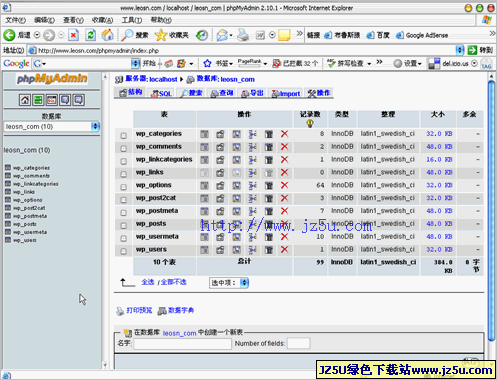Insert icon for wp_options row
The width and height of the screenshot is (497, 380).
[253, 185]
